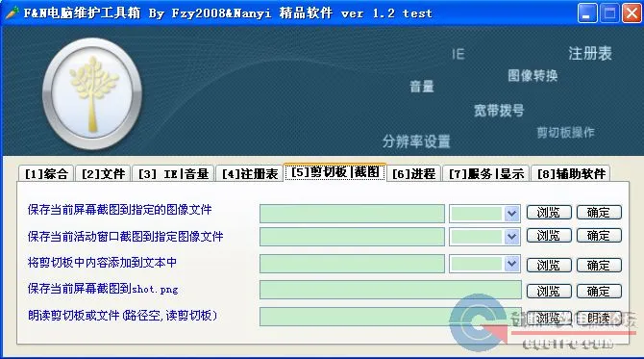
Task: Click the IE banner label
Action: pyautogui.click(x=458, y=54)
